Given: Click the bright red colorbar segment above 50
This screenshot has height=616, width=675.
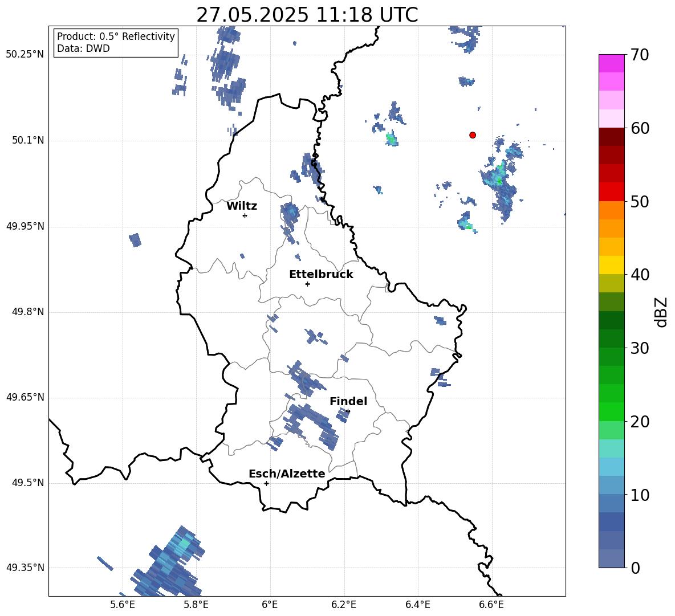Looking at the screenshot, I should (x=611, y=192).
